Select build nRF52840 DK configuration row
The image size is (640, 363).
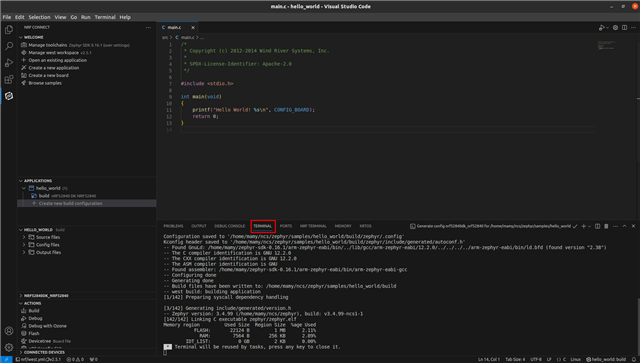87,196
